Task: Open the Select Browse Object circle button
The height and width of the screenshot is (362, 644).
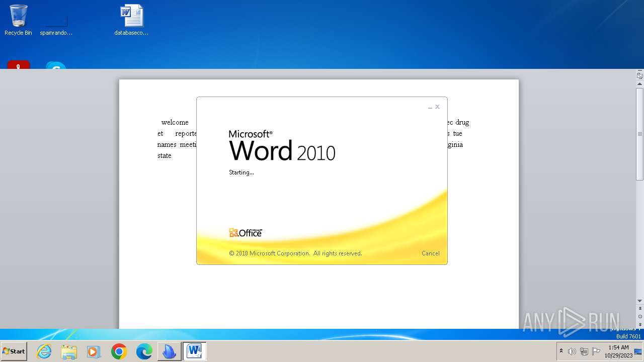Action: point(640,316)
